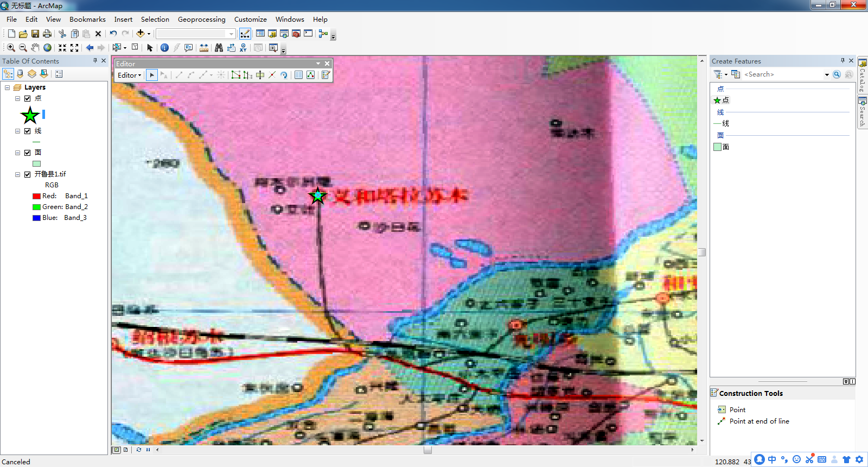Select the Pan hand tool
Image resolution: width=868 pixels, height=467 pixels.
[35, 48]
